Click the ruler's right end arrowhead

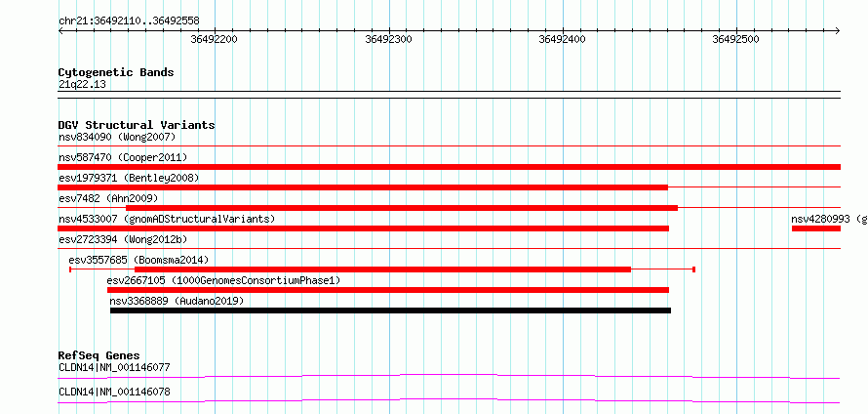coord(838,30)
